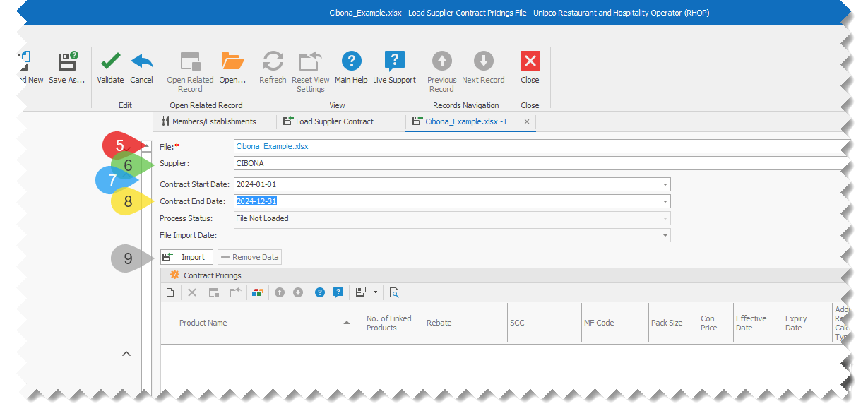Click the move-up arrow in the grid toolbar
This screenshot has height=411, width=868.
pos(280,292)
